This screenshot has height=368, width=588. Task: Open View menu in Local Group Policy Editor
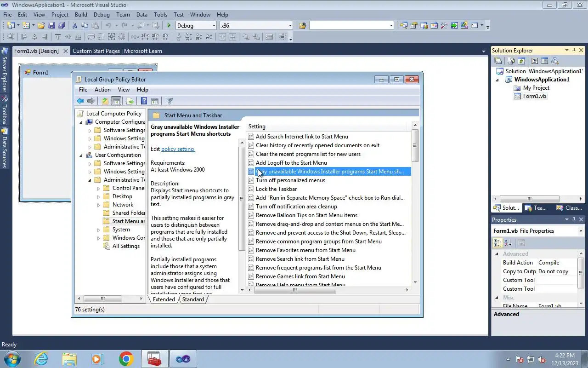tap(124, 90)
